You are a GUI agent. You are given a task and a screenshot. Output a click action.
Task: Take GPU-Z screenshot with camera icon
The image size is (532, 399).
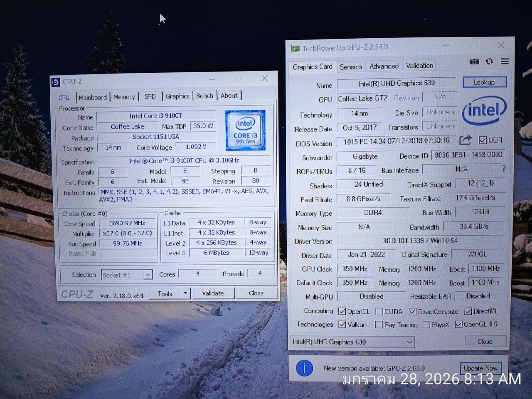pos(474,62)
